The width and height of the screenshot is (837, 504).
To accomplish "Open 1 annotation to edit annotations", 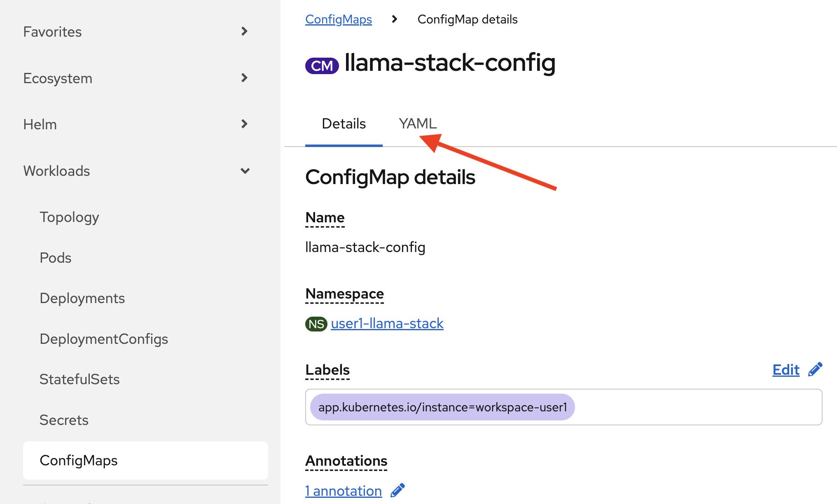I will pyautogui.click(x=343, y=490).
